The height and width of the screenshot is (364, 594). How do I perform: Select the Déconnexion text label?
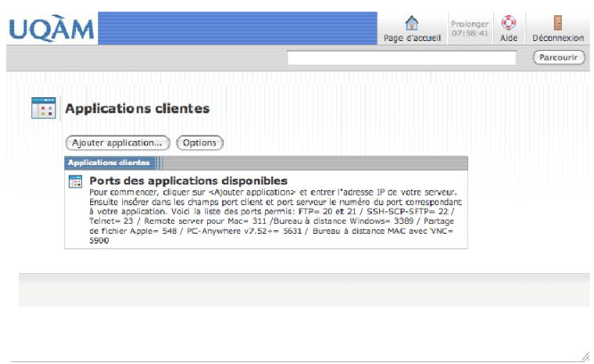tap(557, 38)
